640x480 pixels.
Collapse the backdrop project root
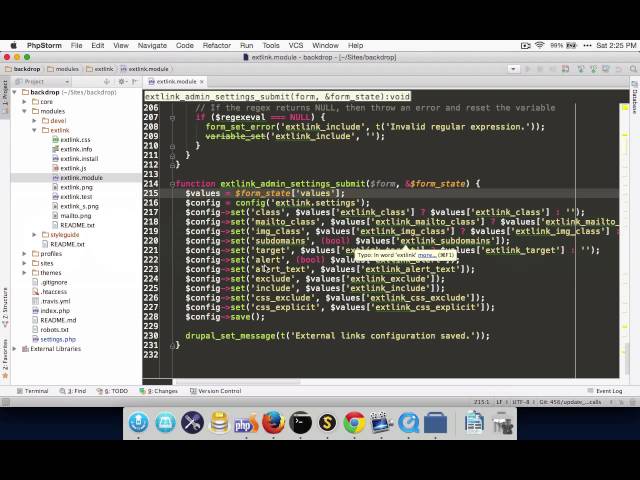[15, 92]
